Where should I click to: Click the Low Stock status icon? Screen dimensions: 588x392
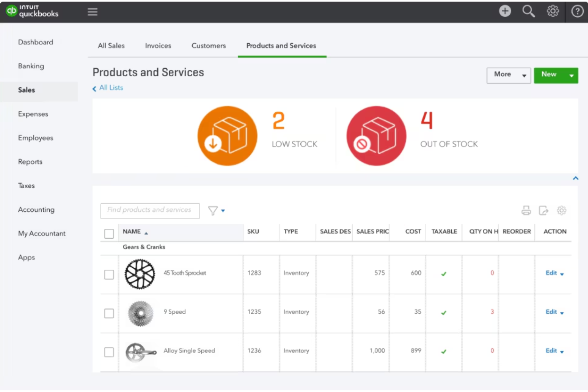[x=227, y=135]
